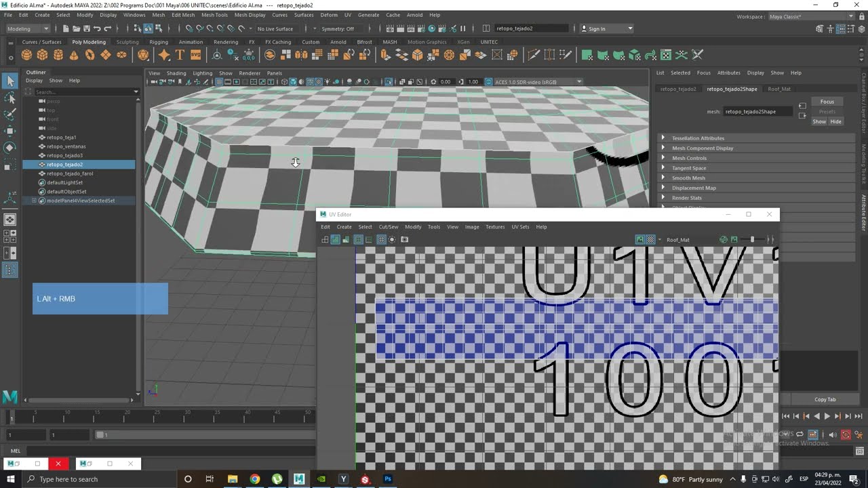Toggle the UV Editor grid display
Image resolution: width=868 pixels, height=488 pixels.
tap(381, 239)
